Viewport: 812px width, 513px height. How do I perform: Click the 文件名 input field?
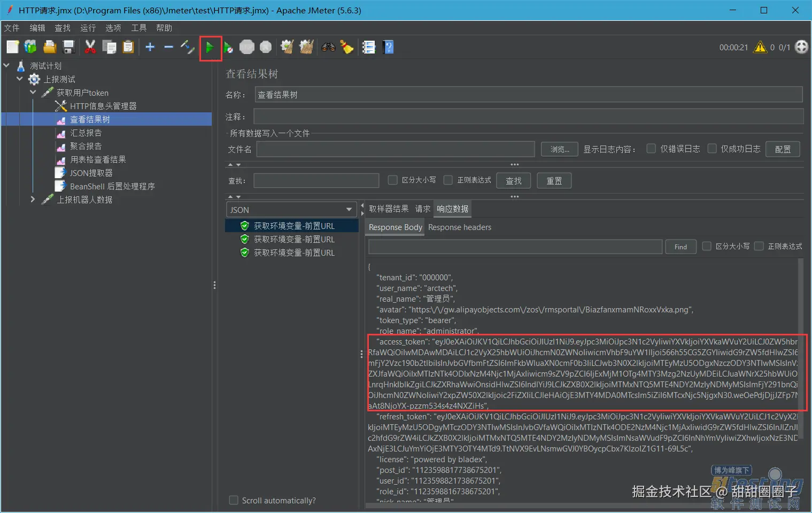pos(396,149)
